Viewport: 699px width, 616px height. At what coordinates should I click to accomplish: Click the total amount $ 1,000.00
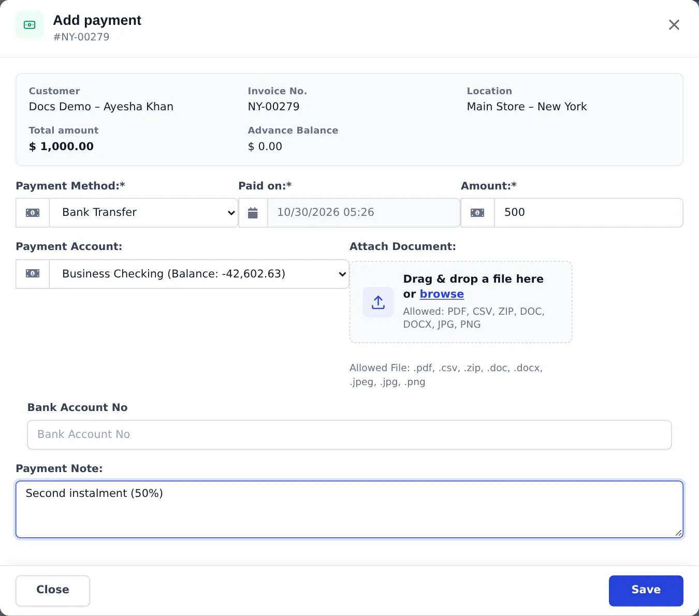[x=62, y=146]
